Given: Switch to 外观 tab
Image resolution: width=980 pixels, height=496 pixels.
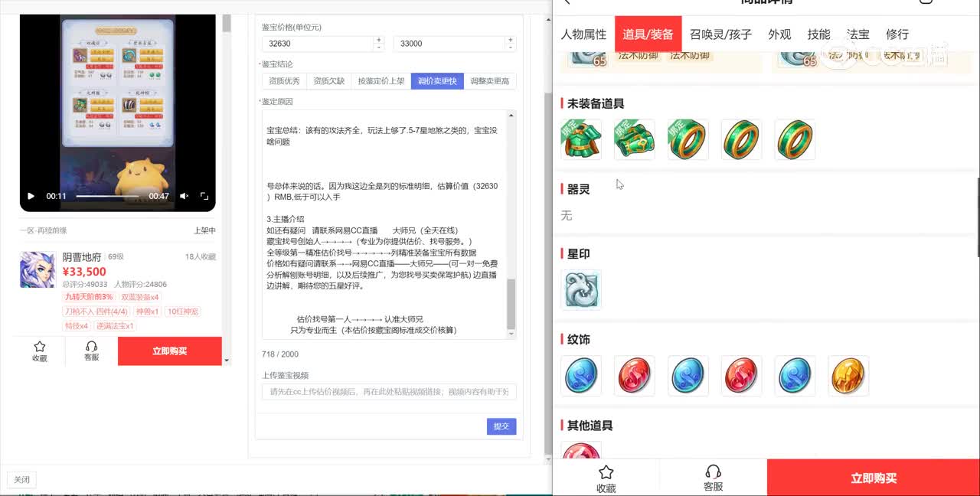Looking at the screenshot, I should click(779, 34).
